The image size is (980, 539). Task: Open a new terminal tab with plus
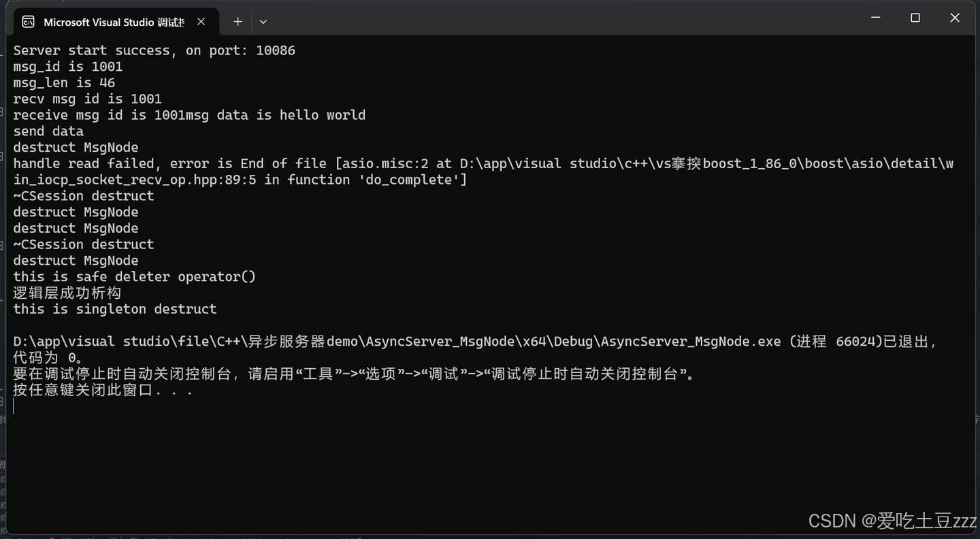238,22
